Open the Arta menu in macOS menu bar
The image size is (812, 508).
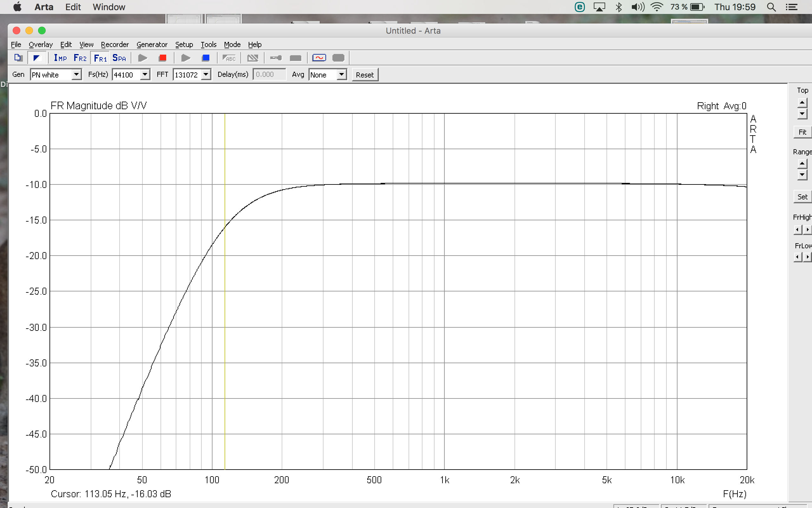(x=44, y=7)
